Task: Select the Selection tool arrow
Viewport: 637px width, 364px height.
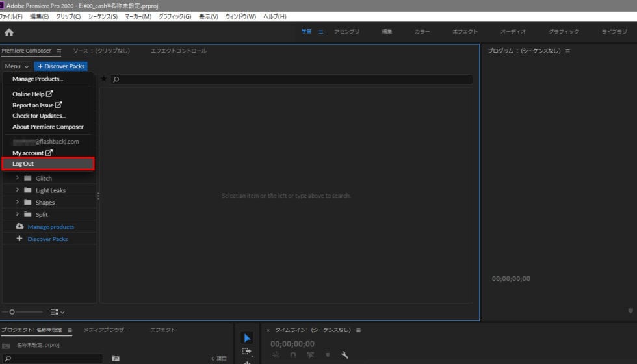Action: tap(247, 338)
